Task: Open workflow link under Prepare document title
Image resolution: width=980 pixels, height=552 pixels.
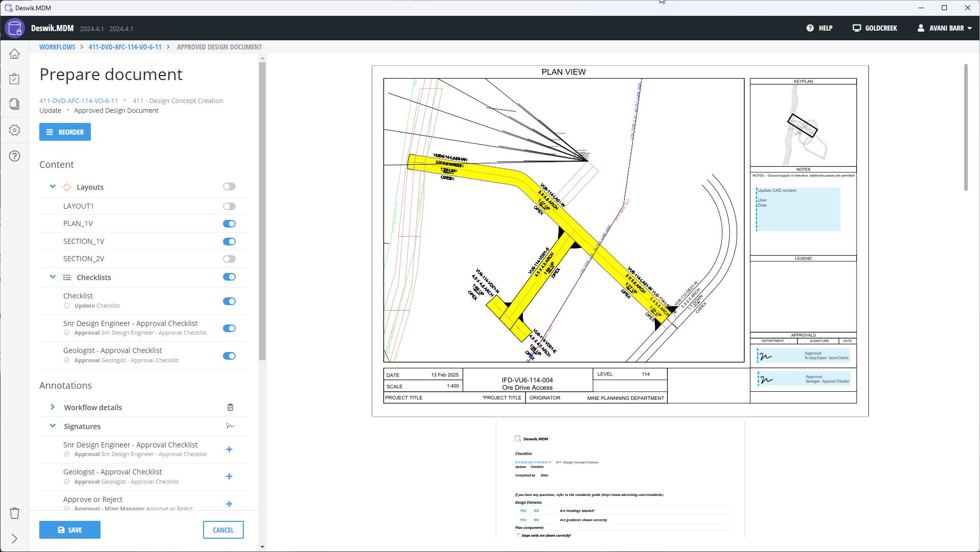Action: tap(79, 101)
